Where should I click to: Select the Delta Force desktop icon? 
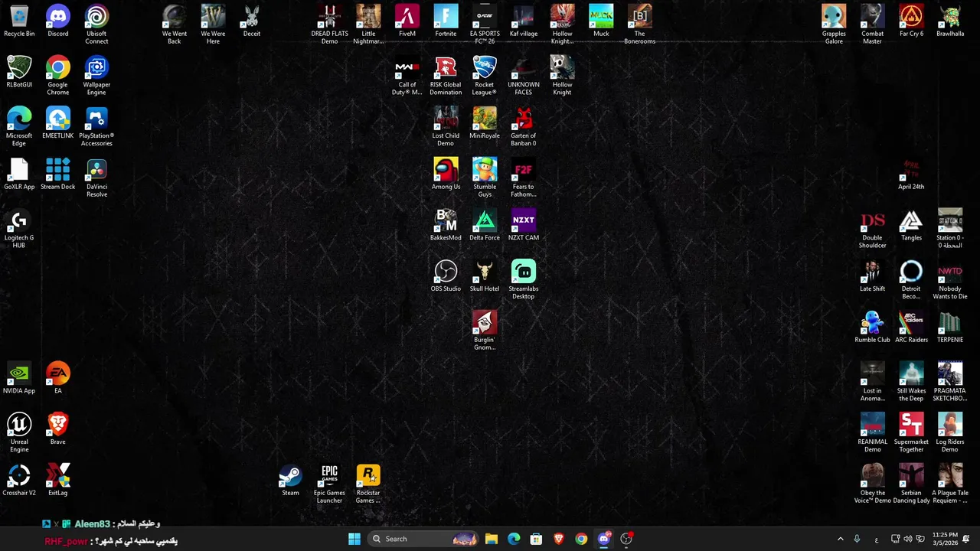click(485, 225)
